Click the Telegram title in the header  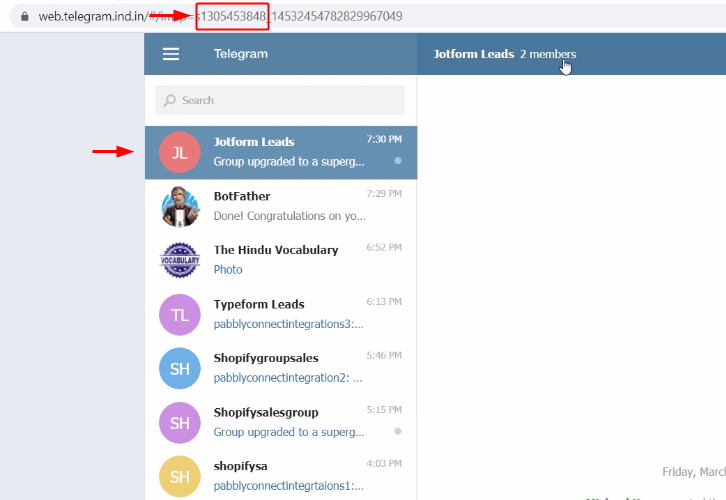(241, 54)
